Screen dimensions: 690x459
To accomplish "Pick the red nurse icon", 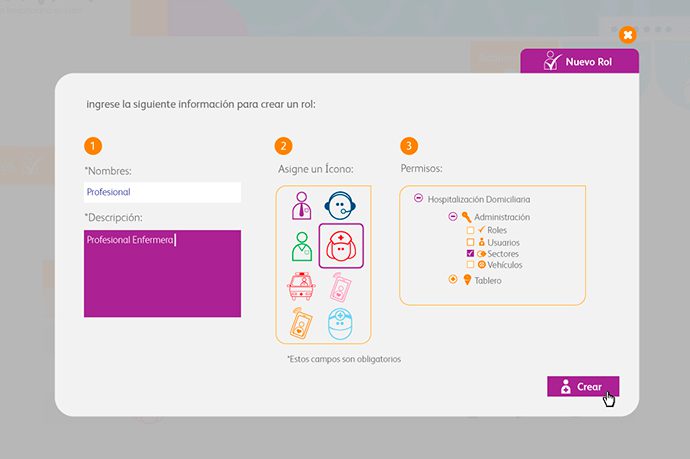I will click(341, 246).
